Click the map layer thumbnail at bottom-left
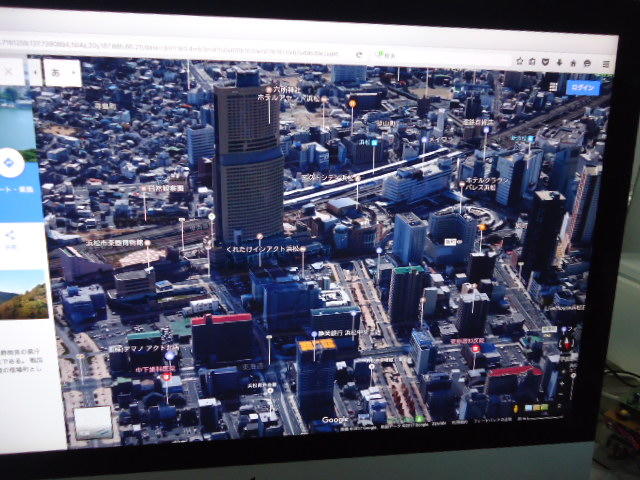The height and width of the screenshot is (480, 640). point(93,422)
